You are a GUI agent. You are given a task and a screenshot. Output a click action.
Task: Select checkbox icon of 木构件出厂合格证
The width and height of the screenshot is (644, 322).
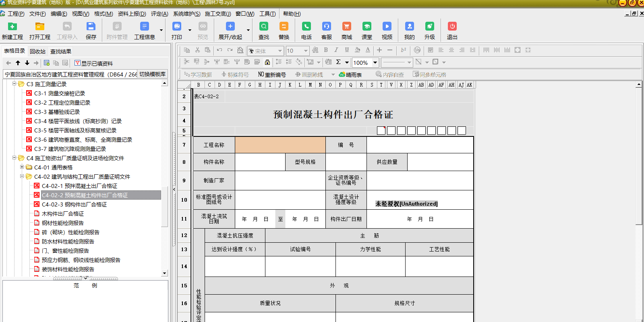click(37, 214)
